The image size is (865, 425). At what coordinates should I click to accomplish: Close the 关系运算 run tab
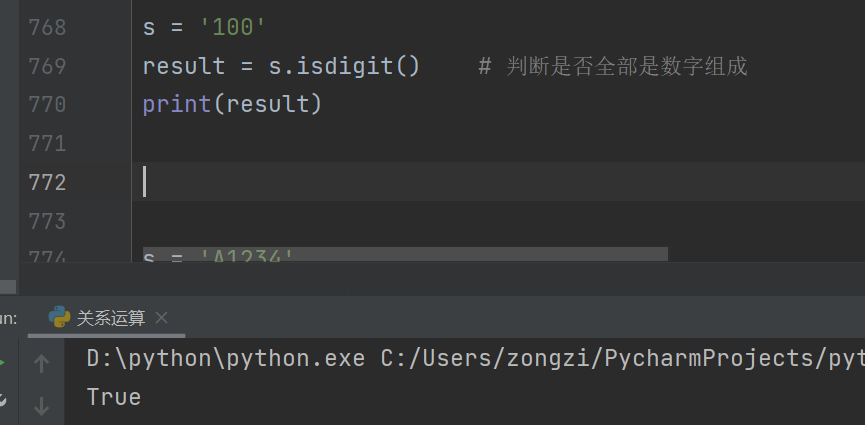pos(162,318)
